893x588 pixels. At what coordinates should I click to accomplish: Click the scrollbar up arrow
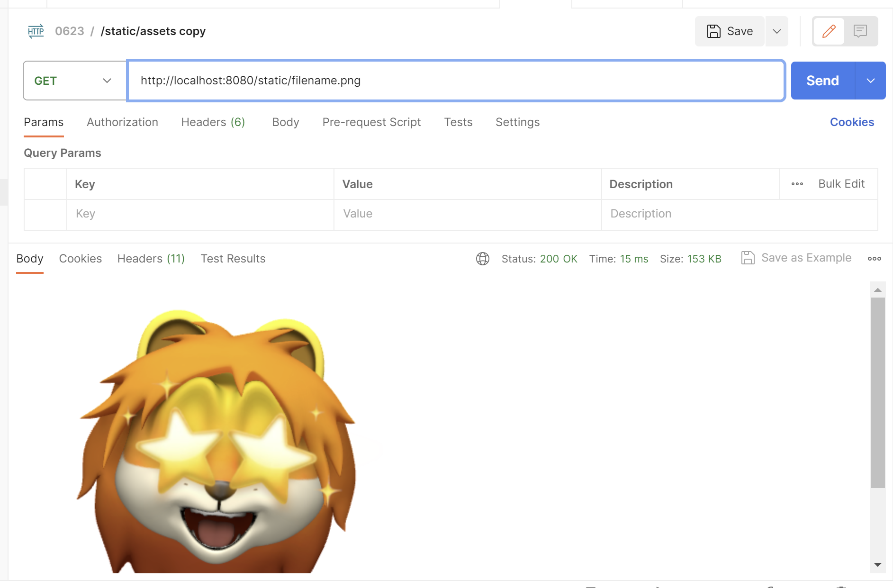click(878, 289)
